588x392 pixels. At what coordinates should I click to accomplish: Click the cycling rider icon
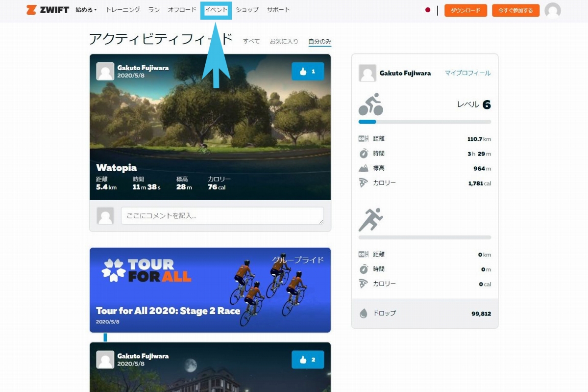[370, 104]
